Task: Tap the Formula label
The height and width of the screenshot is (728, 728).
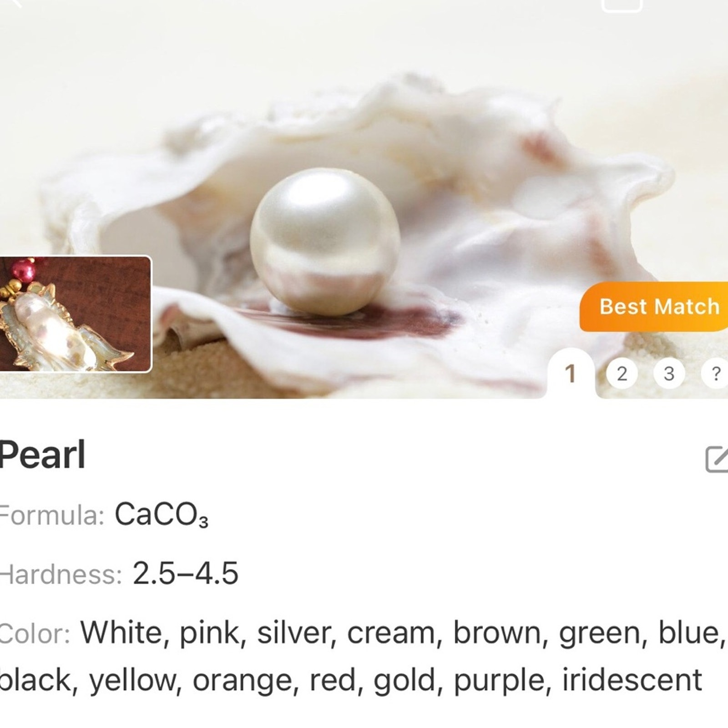Action: coord(52,516)
